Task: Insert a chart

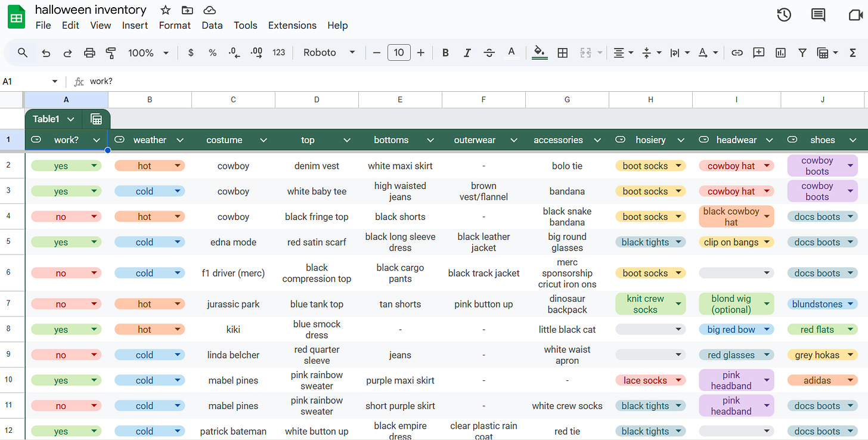Action: click(780, 52)
